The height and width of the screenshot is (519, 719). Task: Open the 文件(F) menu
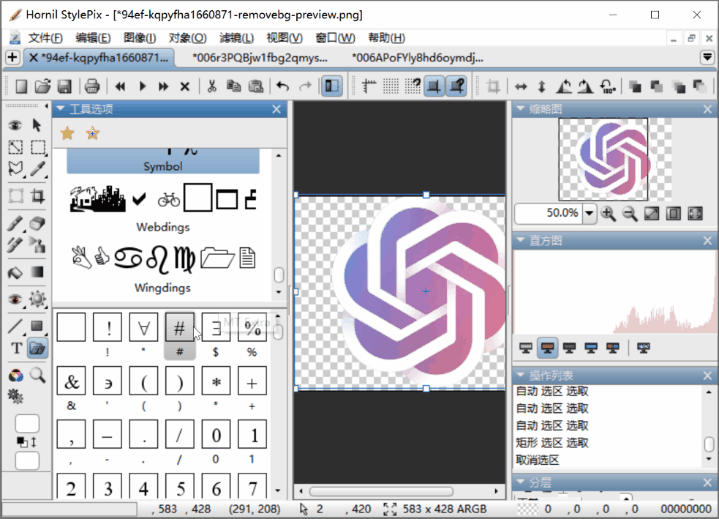click(45, 38)
